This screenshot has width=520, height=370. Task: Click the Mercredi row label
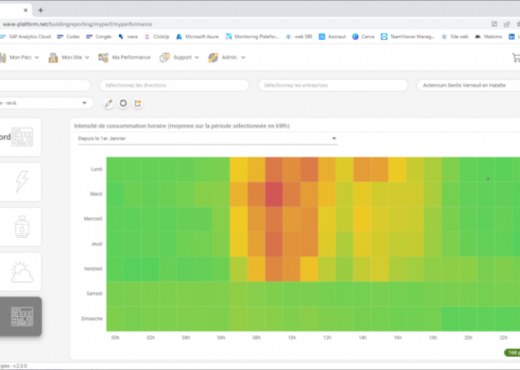[93, 219]
